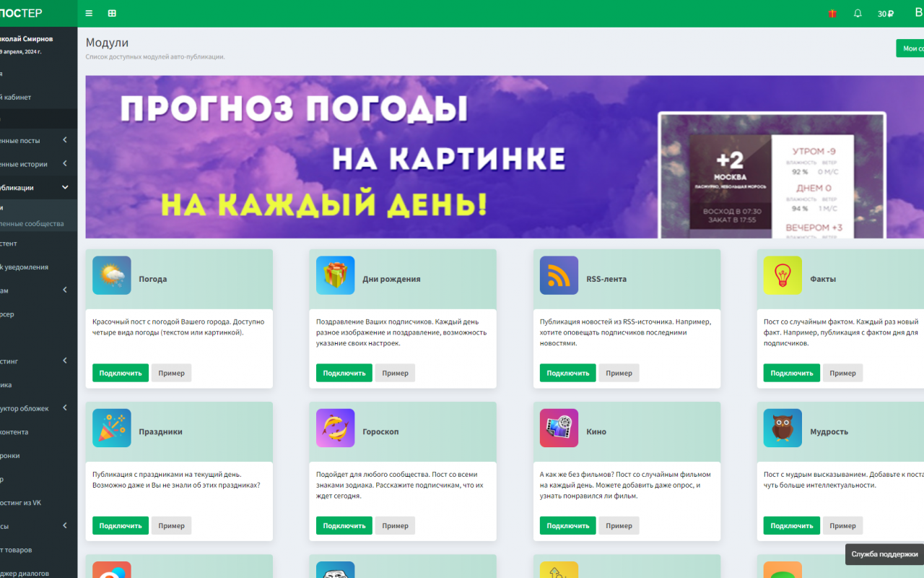Viewport: 924px width, 578px height.
Task: View Пример for the Погода module
Action: (x=172, y=373)
